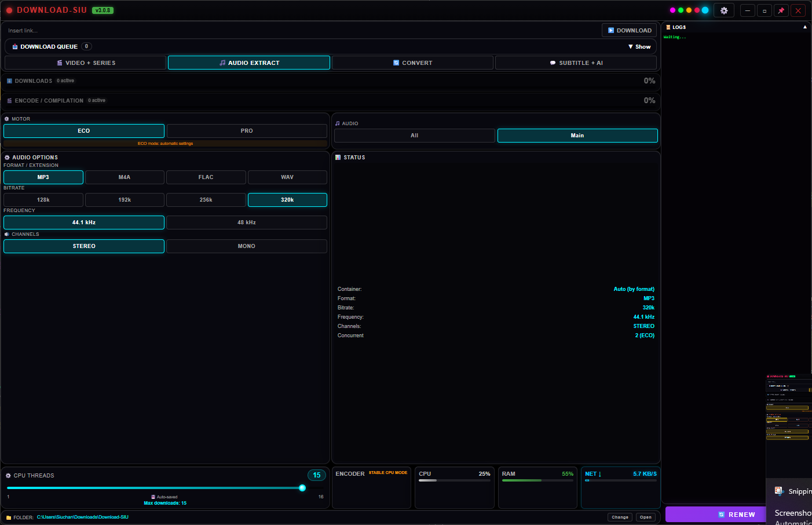Click the Stable CPU Mode encoder label

coord(388,473)
